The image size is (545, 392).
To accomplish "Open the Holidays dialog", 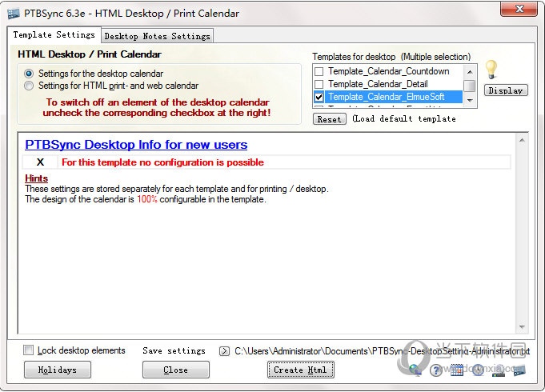I will coord(58,370).
